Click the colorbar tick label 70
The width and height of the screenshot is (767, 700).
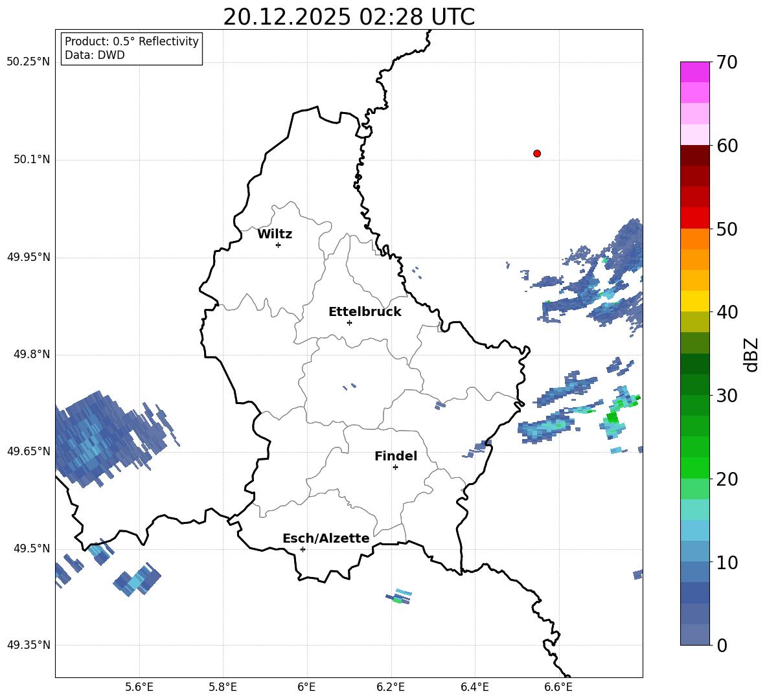pyautogui.click(x=727, y=62)
